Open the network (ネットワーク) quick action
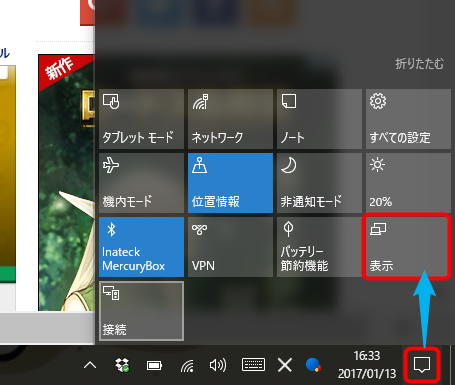 click(x=230, y=119)
